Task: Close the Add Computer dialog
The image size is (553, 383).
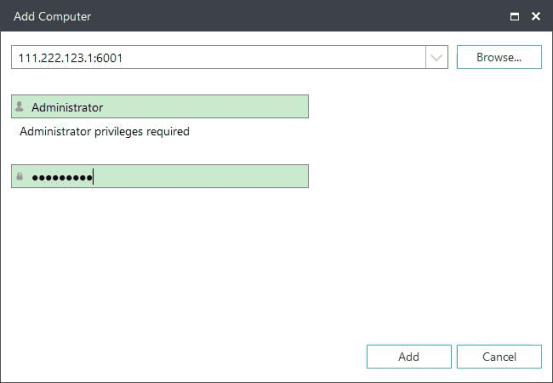Action: click(536, 16)
